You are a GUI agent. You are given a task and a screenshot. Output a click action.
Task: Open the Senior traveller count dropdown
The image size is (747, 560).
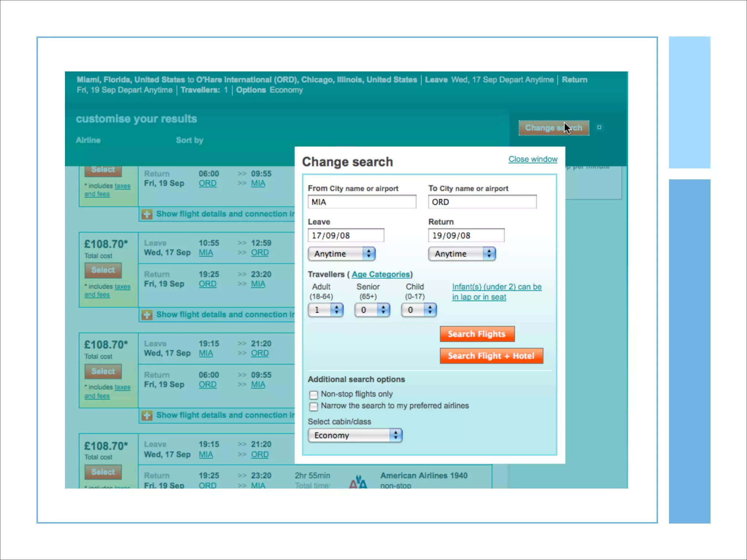372,310
